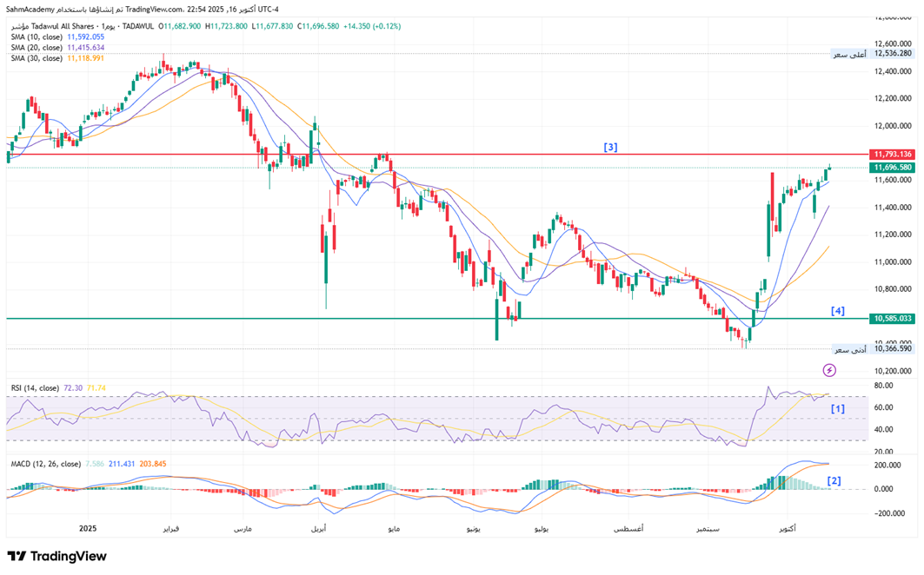This screenshot has height=575, width=924.
Task: Toggle the SMA (30, close) indicator legend
Action: pos(37,58)
